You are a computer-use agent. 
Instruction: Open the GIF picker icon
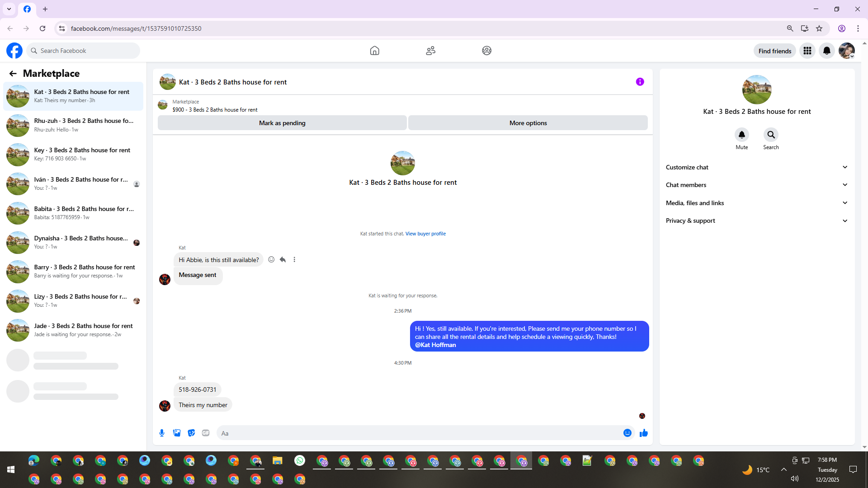206,433
